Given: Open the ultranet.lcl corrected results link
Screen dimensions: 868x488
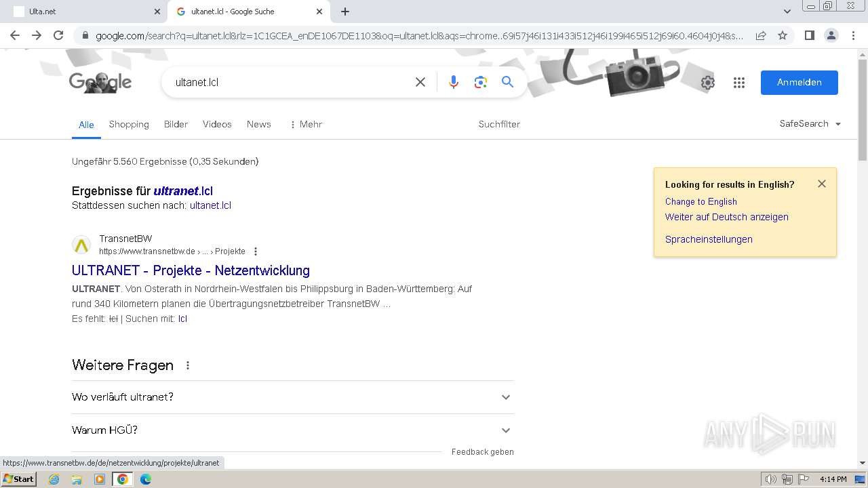Looking at the screenshot, I should coord(183,191).
